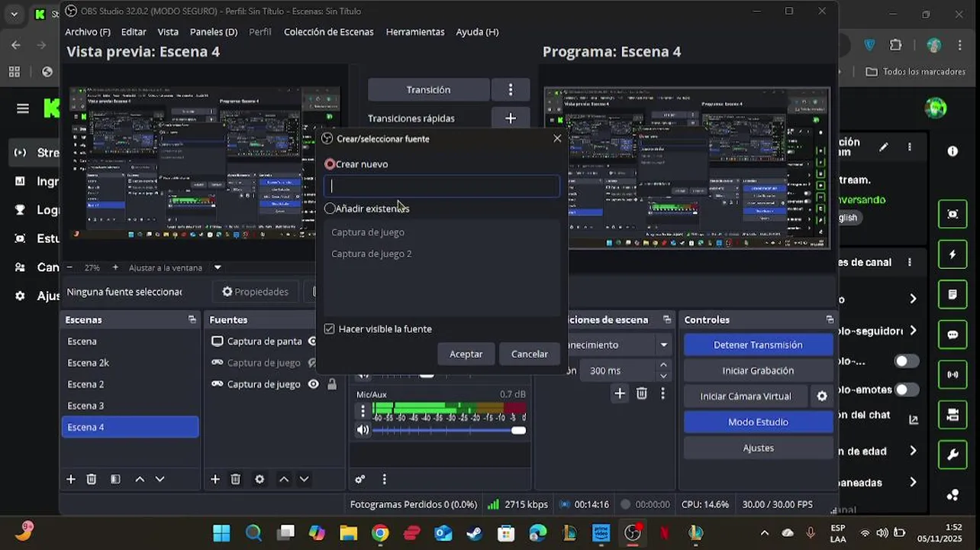
Task: Hide the Captura de panta source
Action: 311,341
